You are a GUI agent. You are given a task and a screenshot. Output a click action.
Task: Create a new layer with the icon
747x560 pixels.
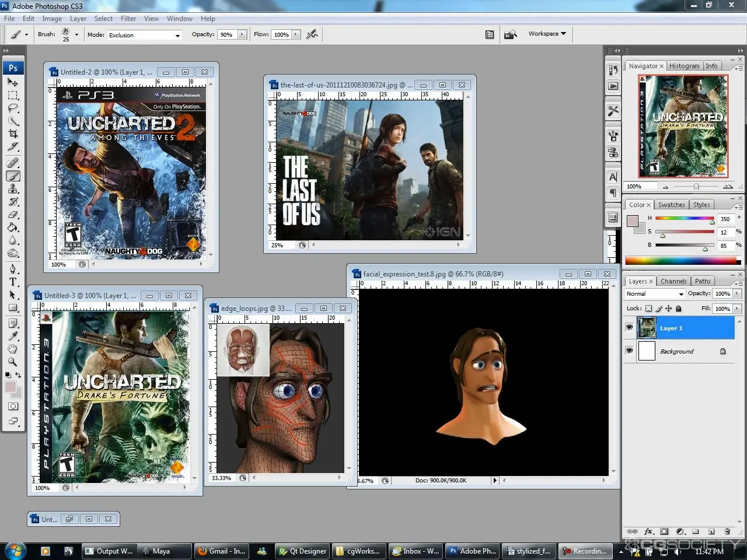click(x=711, y=531)
